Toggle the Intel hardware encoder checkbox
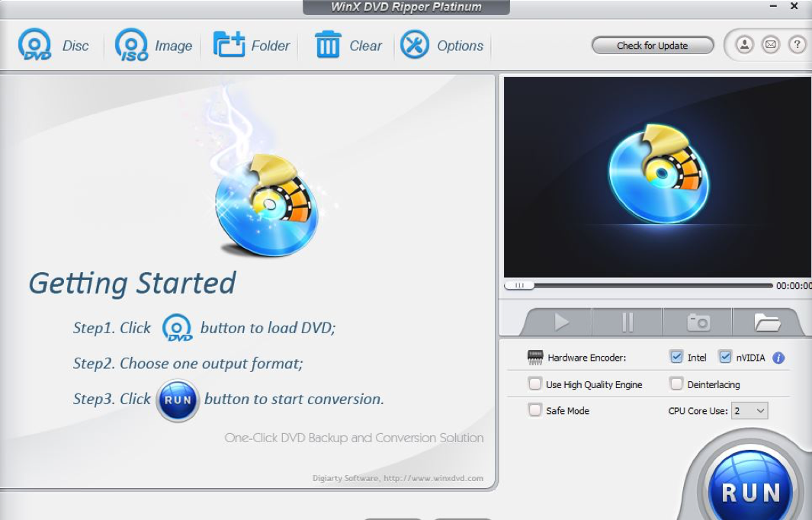 click(x=676, y=357)
